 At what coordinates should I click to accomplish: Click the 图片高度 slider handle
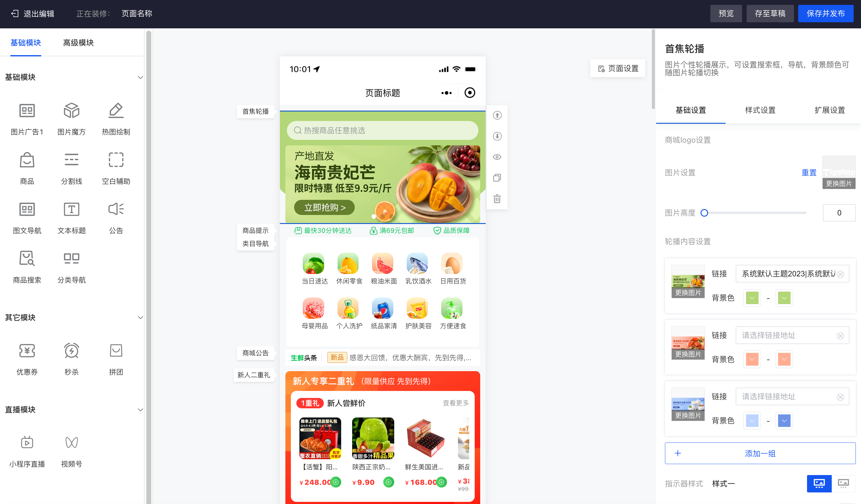pos(704,213)
